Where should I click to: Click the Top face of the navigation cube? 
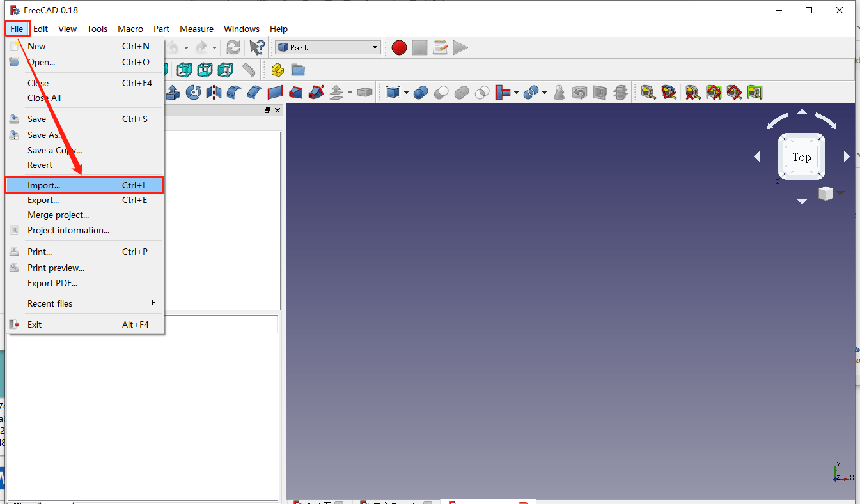[802, 157]
